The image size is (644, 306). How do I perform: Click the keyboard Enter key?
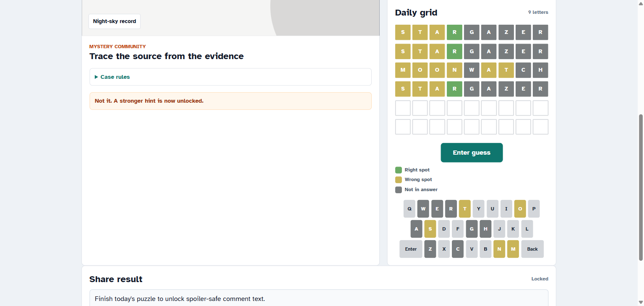coord(411,249)
